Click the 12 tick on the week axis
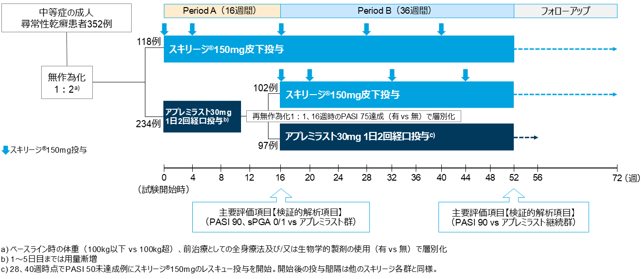The height and width of the screenshot is (279, 644). (x=250, y=178)
